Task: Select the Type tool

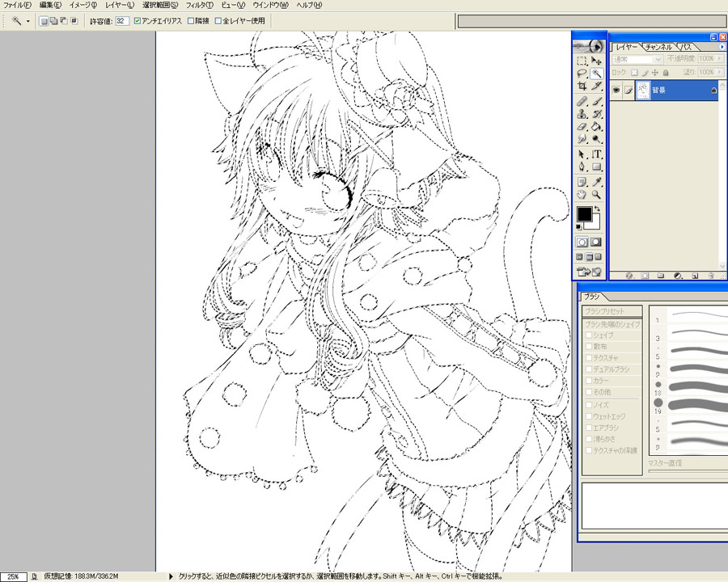Action: (597, 154)
